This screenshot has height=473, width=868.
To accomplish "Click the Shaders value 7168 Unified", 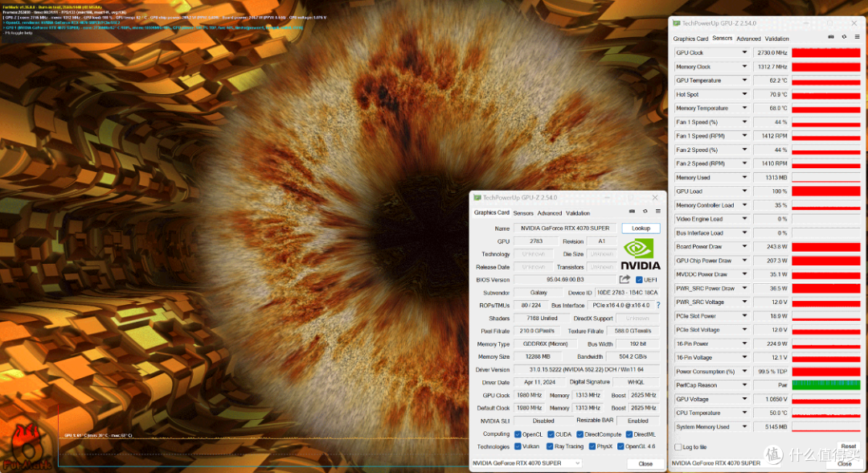I will pos(542,319).
